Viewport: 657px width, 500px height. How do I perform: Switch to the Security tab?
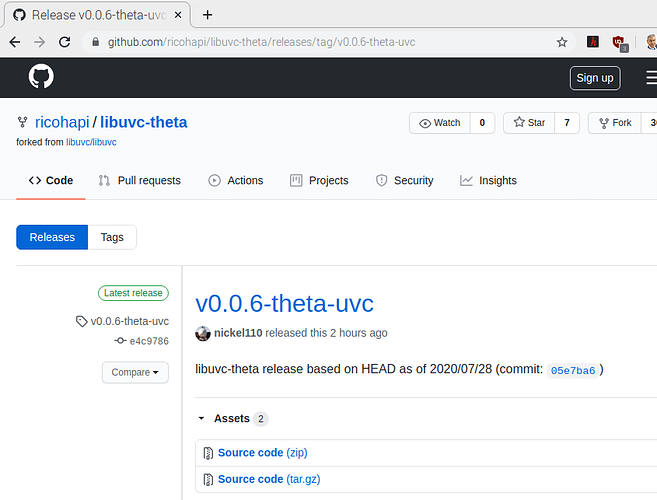(404, 181)
